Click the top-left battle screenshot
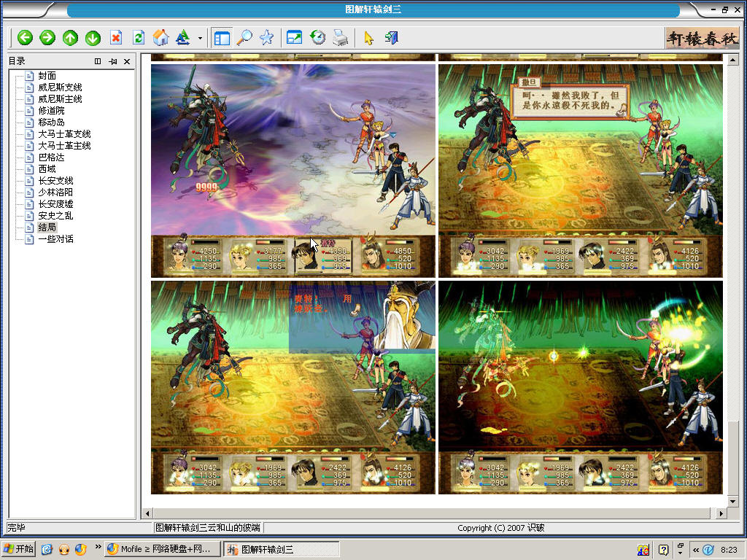Screen dimensions: 747x560 click(x=293, y=170)
